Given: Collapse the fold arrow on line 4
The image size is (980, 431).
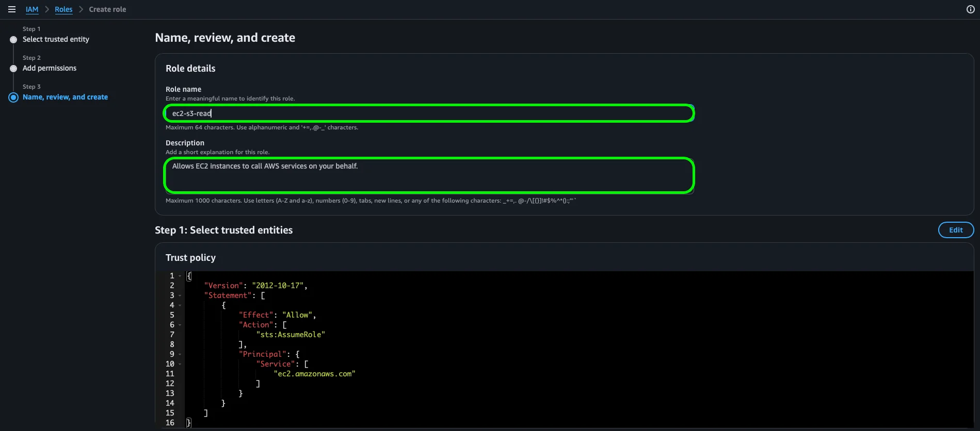Looking at the screenshot, I should coord(180,306).
